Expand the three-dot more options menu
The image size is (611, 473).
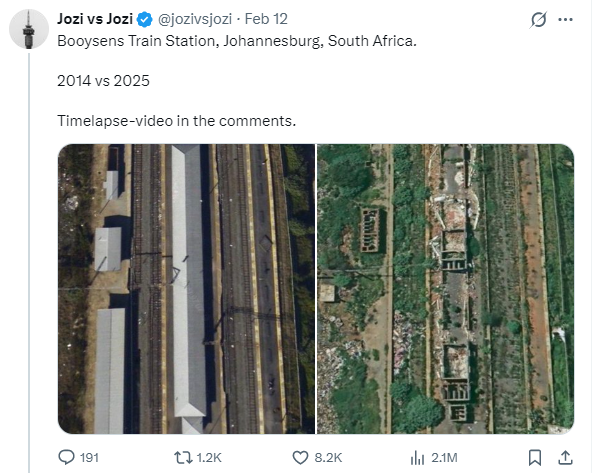[566, 19]
